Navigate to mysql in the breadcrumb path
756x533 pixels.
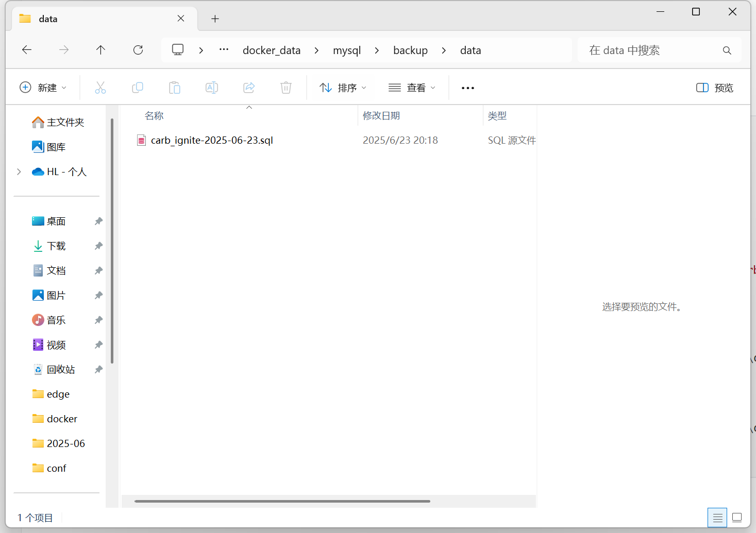[x=347, y=50]
